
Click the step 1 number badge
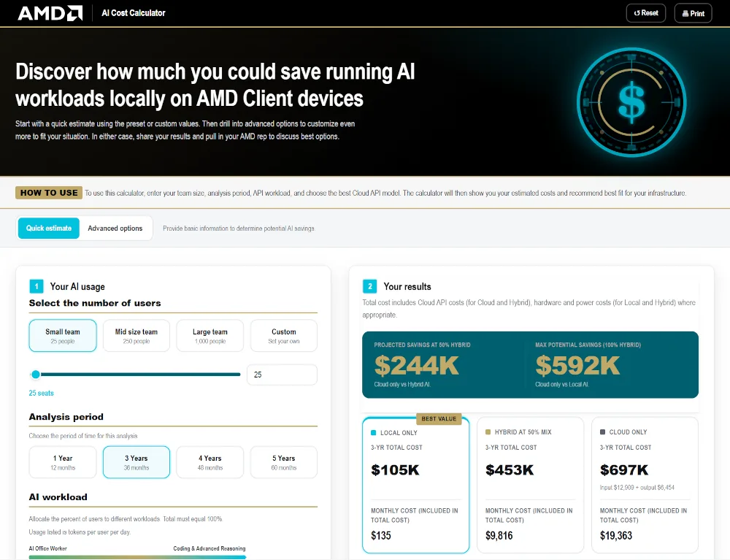tap(36, 286)
